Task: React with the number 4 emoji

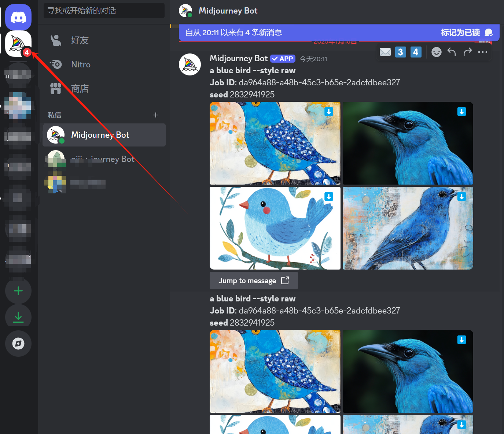Action: pyautogui.click(x=416, y=52)
